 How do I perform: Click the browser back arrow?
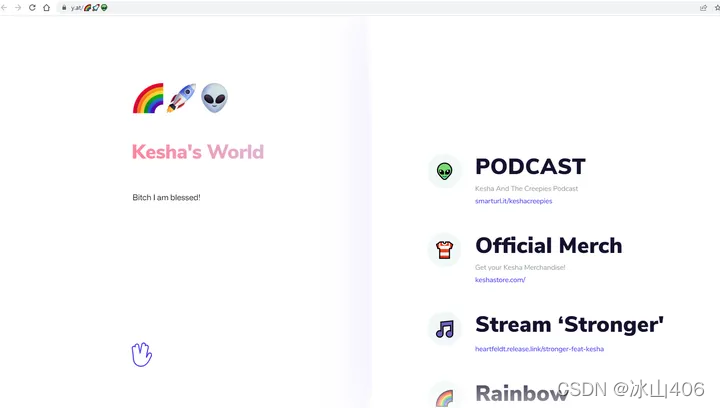[x=4, y=8]
